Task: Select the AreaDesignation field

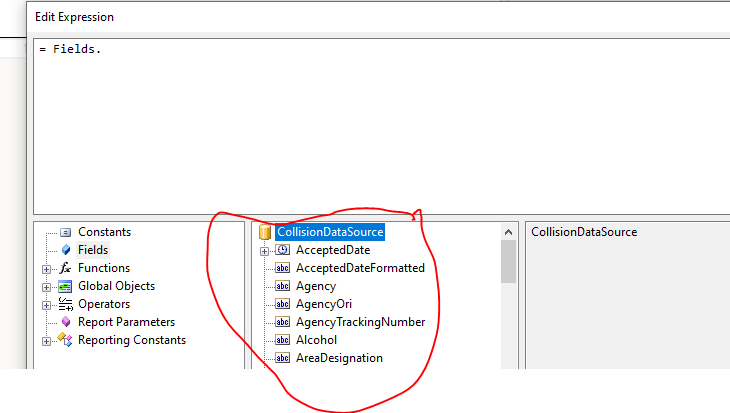Action: (339, 358)
